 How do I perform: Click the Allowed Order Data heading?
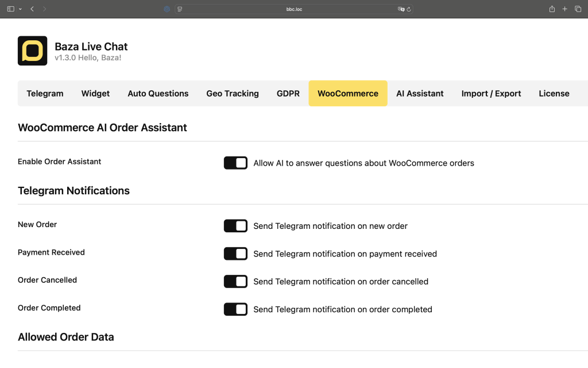click(66, 337)
